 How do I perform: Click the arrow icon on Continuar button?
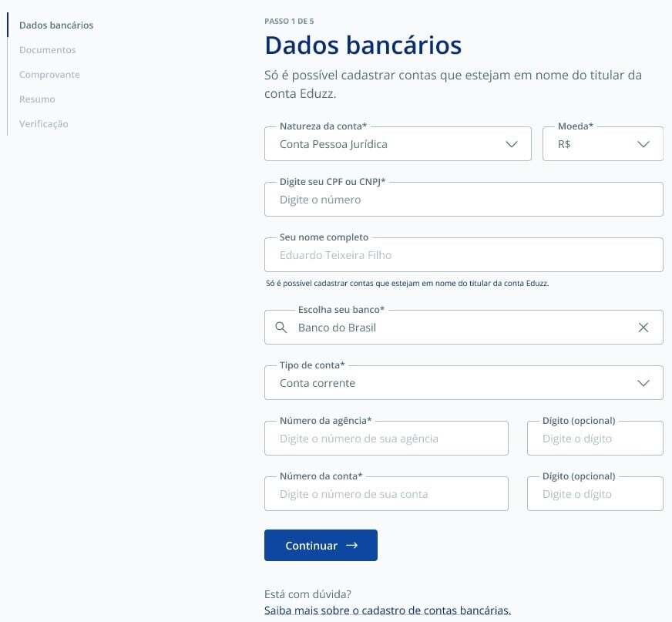click(352, 546)
